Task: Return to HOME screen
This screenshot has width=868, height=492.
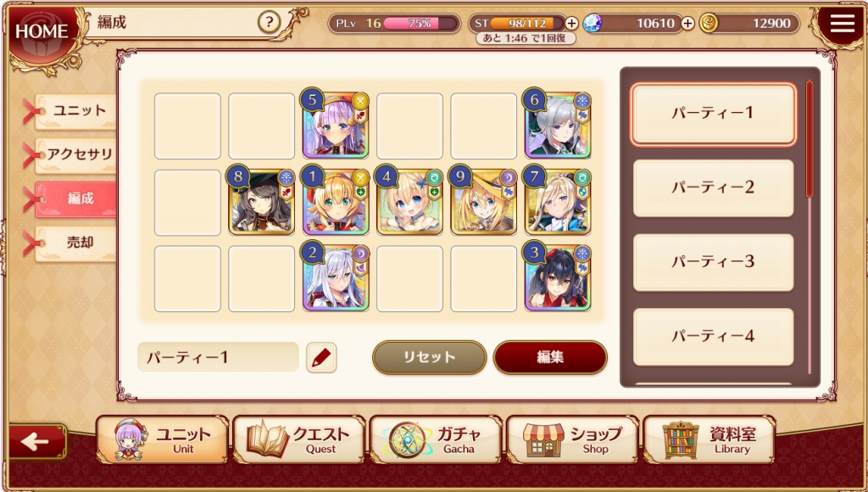Action: (x=41, y=31)
